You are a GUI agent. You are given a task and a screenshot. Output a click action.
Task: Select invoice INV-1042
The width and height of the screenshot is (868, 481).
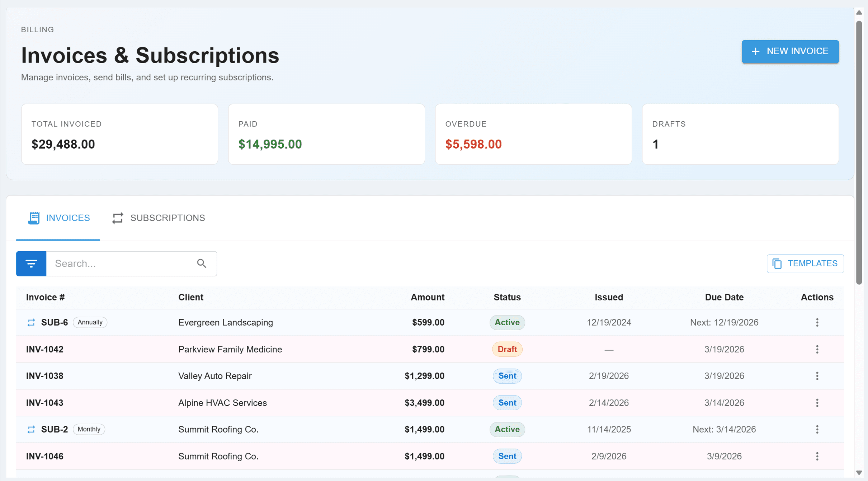(x=44, y=349)
